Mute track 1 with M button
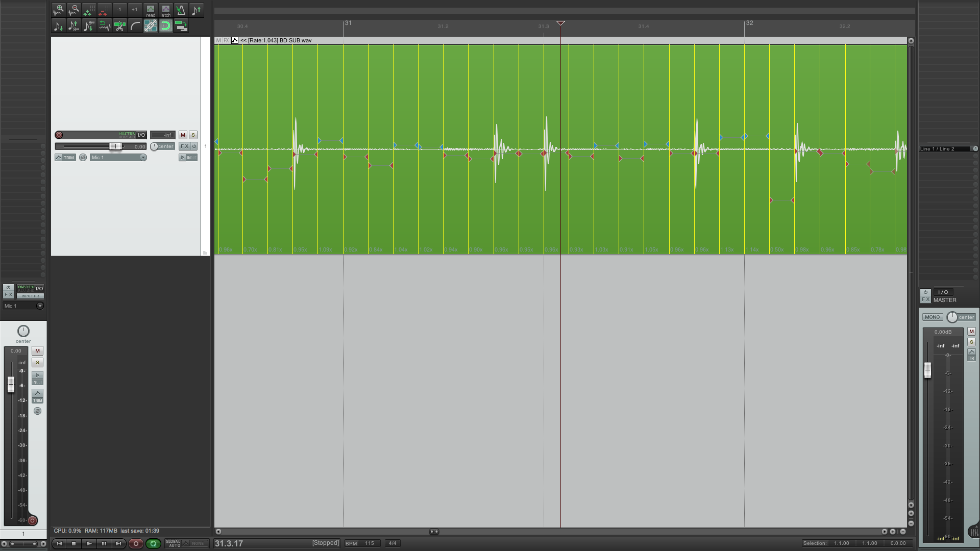Screen dimensions: 980x551 (x=183, y=135)
